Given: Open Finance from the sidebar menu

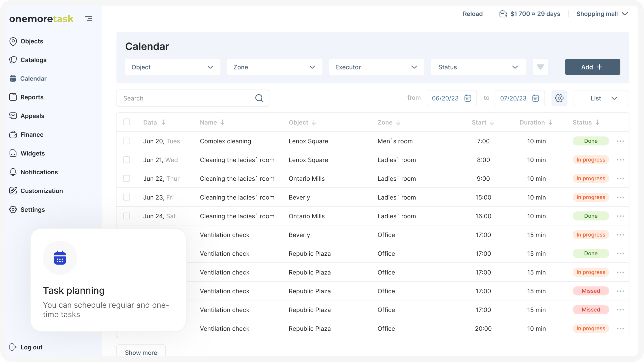Looking at the screenshot, I should (x=32, y=135).
